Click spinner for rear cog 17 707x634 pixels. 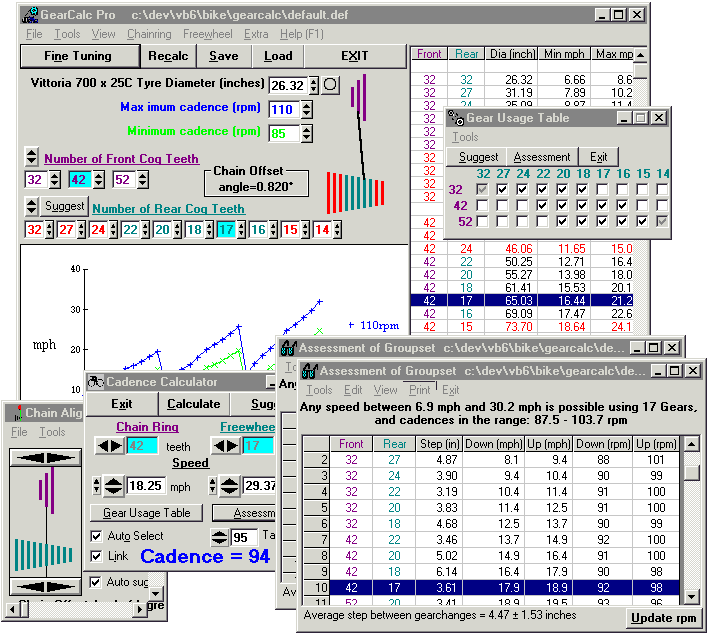pos(242,230)
